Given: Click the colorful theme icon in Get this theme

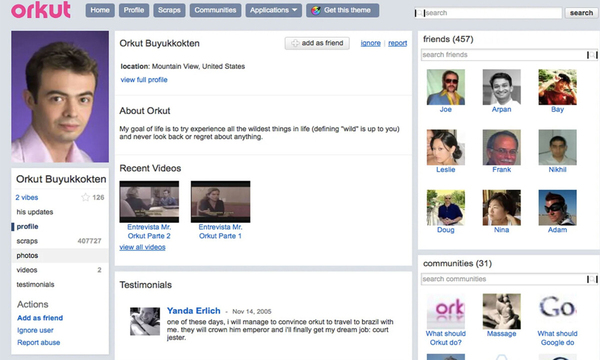Looking at the screenshot, I should point(316,10).
